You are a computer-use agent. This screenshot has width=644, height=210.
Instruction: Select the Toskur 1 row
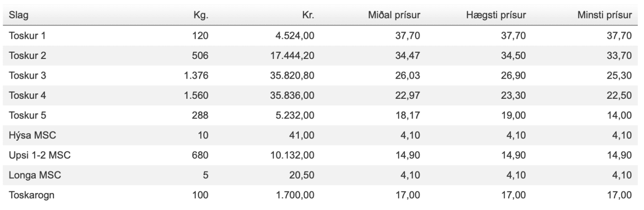tap(322, 36)
